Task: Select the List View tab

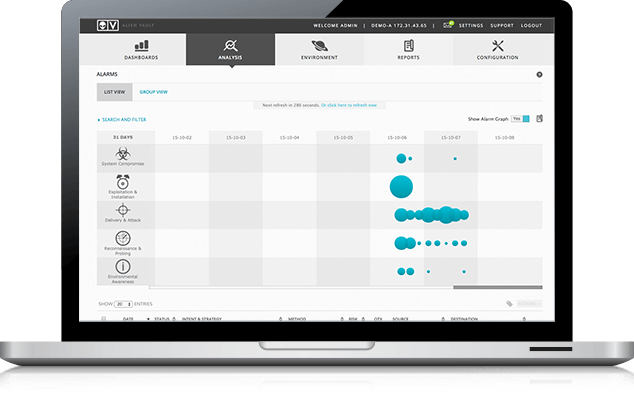Action: pyautogui.click(x=114, y=92)
